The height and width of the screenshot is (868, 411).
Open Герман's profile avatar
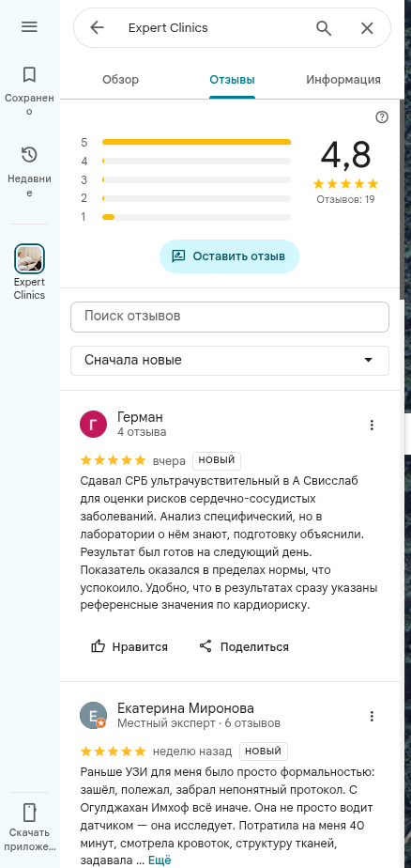(x=94, y=424)
